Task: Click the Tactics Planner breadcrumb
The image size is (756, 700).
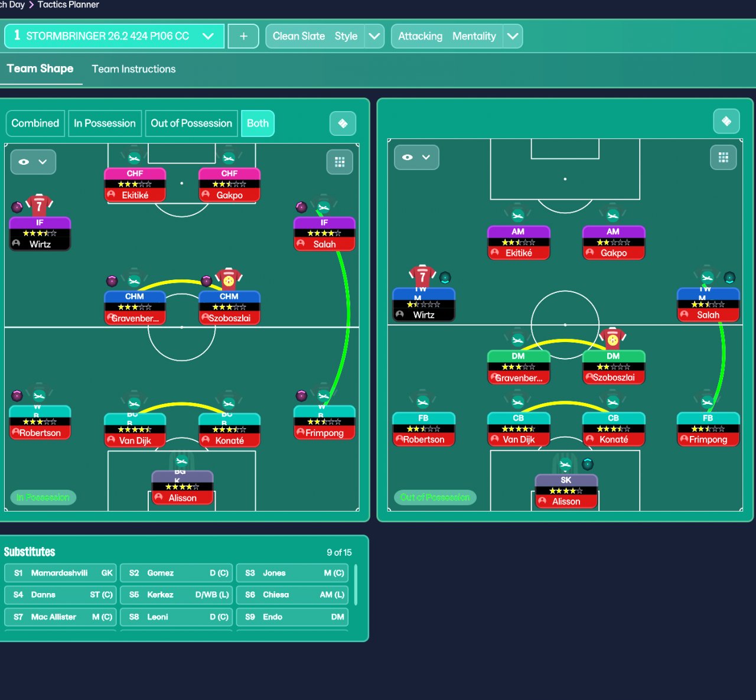Action: [x=69, y=5]
